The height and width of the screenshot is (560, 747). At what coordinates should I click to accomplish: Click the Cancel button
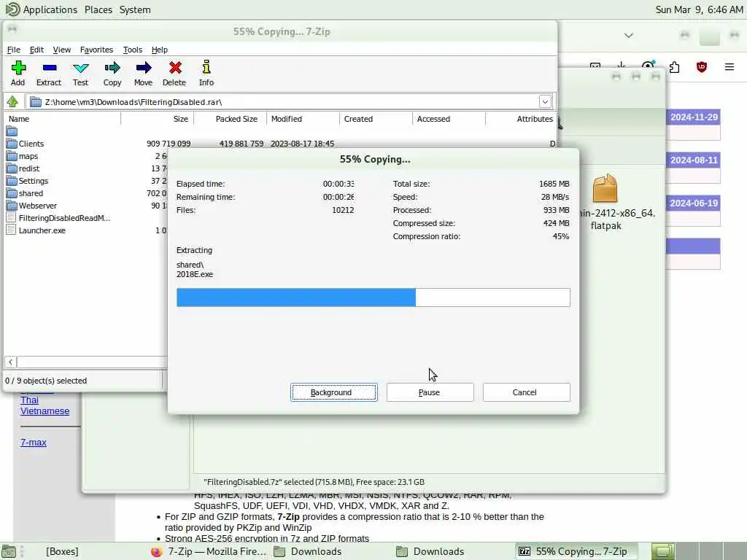tap(526, 392)
